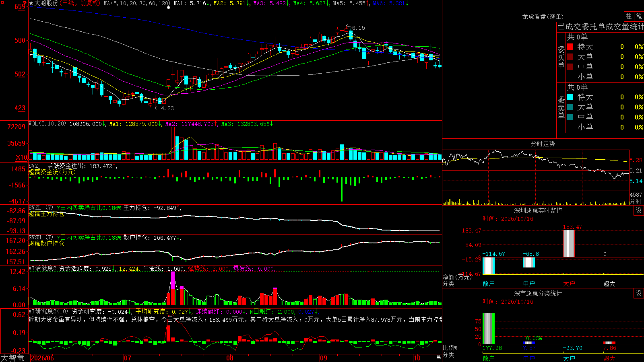The height and width of the screenshot is (362, 644).
Task: Click the 龙虎看盘(逐单) panel title
Action: (x=543, y=16)
